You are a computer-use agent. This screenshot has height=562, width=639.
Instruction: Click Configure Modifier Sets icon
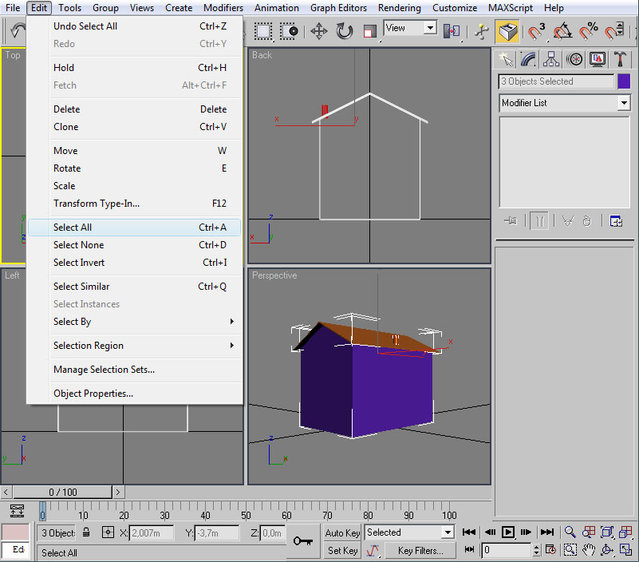[616, 221]
